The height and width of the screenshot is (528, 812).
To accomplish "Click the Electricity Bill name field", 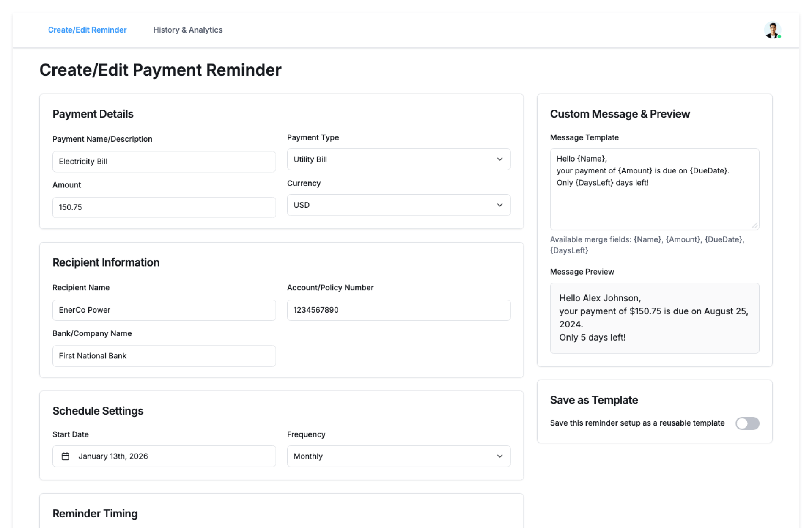I will [x=164, y=162].
